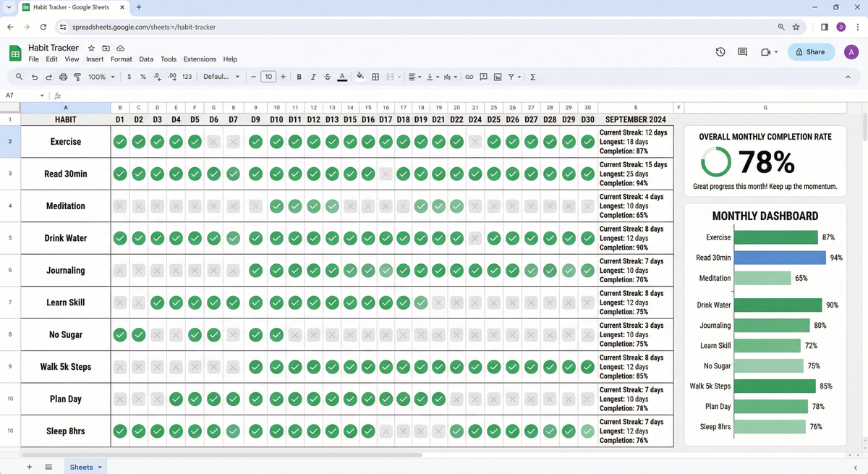Viewport: 868px width, 474px height.
Task: Check the Journaling D1 box
Action: pos(120,271)
